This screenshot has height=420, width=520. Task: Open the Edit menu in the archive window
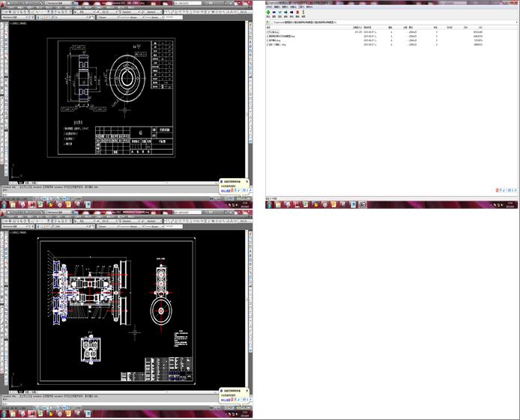277,7
